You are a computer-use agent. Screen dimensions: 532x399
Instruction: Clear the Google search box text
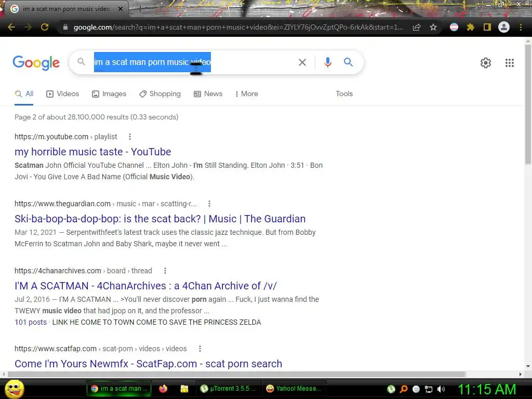tap(302, 62)
